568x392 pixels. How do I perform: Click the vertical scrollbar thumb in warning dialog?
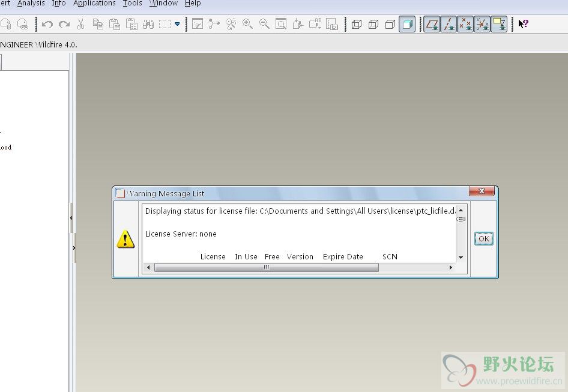tap(461, 219)
